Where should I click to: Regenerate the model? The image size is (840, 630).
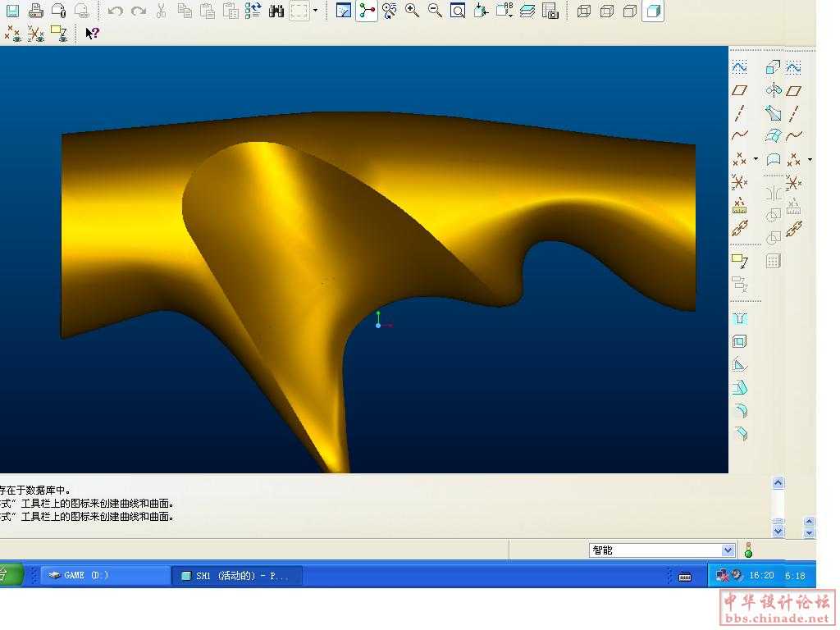pos(253,10)
